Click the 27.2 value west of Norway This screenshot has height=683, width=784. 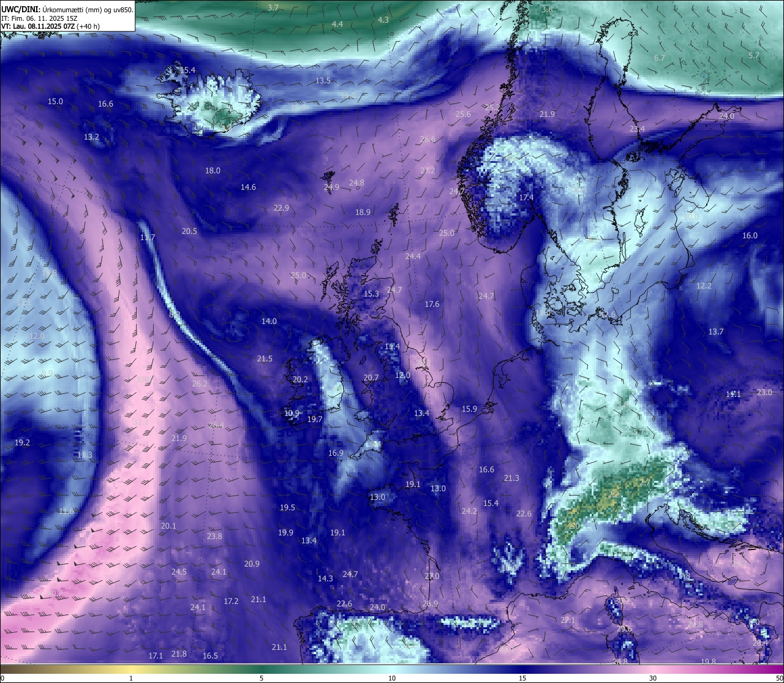coord(428,171)
